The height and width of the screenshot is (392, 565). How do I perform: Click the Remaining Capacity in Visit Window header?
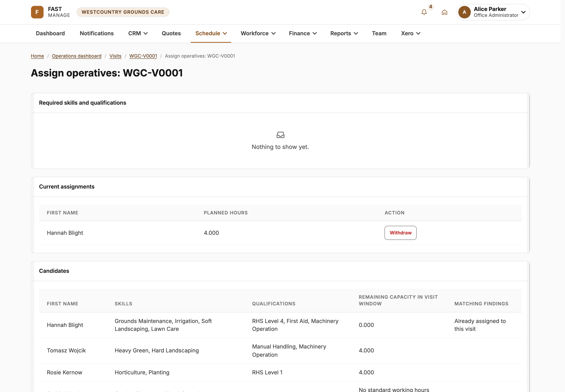point(398,300)
